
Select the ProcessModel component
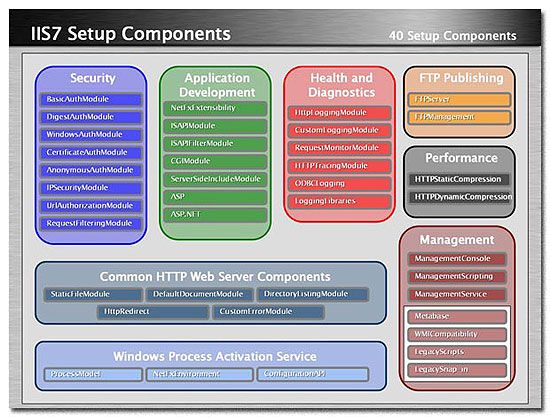pos(93,374)
